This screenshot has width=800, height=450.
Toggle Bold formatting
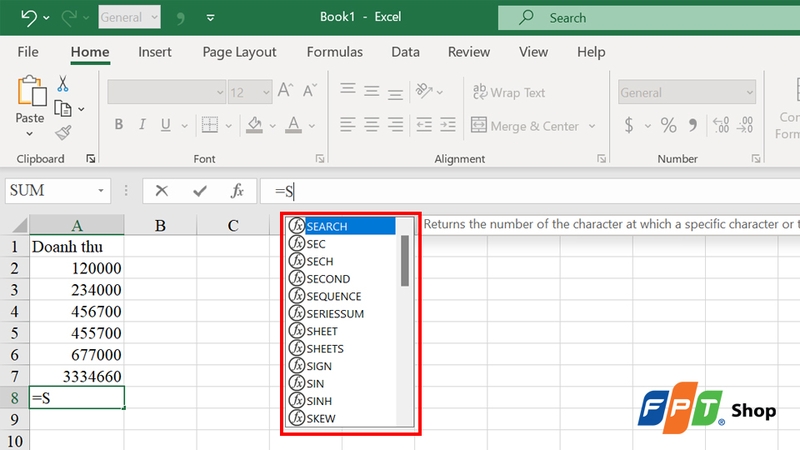(119, 124)
